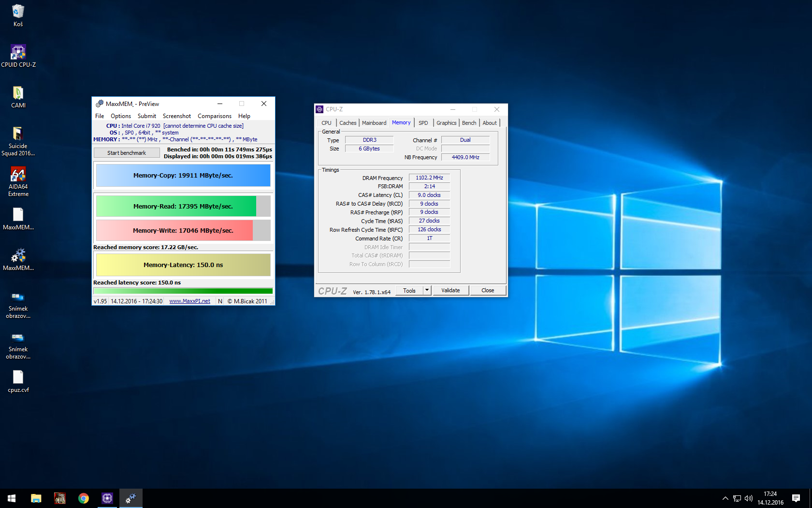Switch to the CPU-Z taskbar button
This screenshot has height=508, width=812.
(107, 498)
